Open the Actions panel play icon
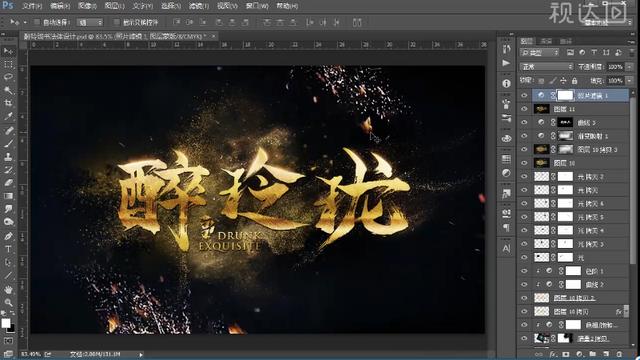 [506, 63]
